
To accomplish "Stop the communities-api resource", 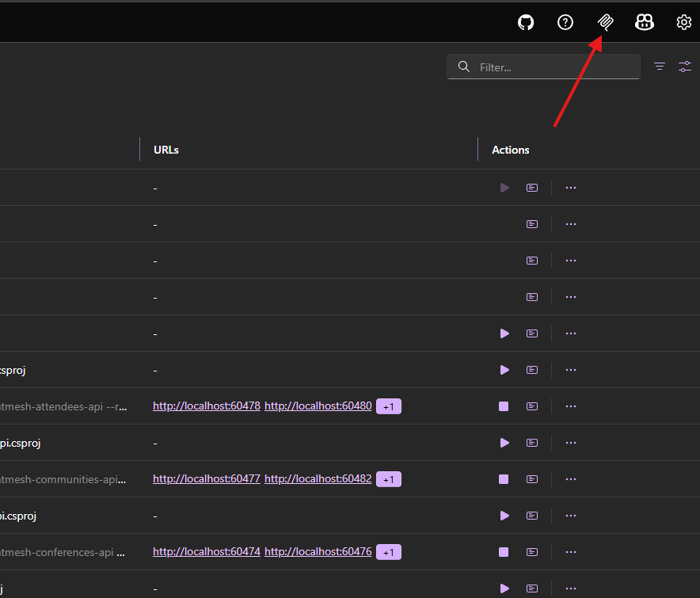I will pos(504,479).
